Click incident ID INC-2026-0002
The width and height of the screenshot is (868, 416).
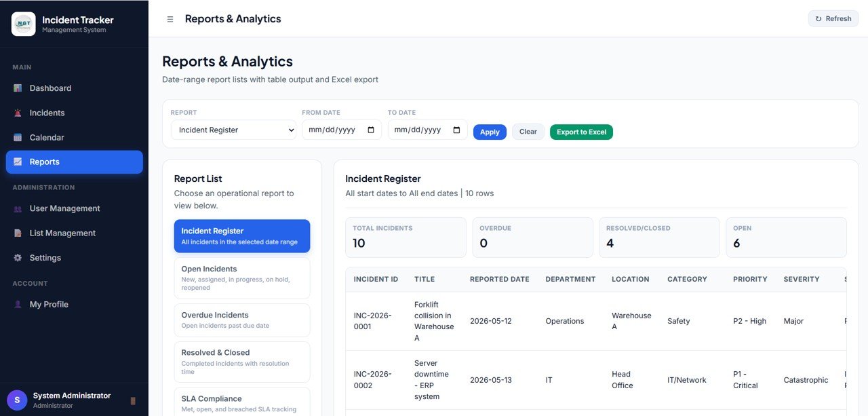(373, 380)
